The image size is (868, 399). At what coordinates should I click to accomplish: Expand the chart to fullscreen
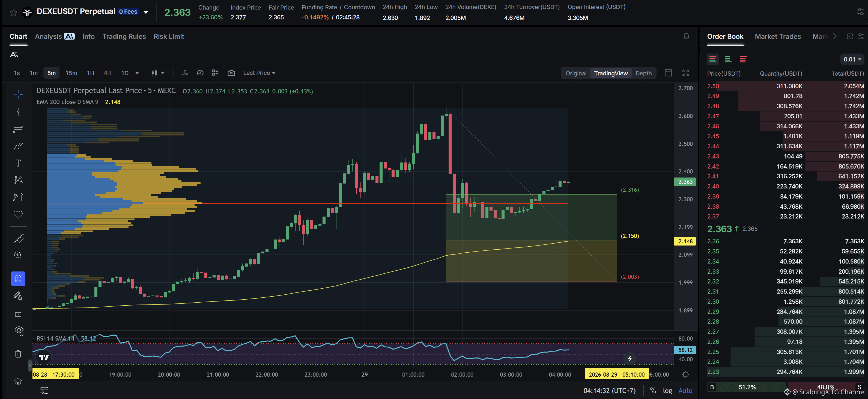click(x=686, y=73)
